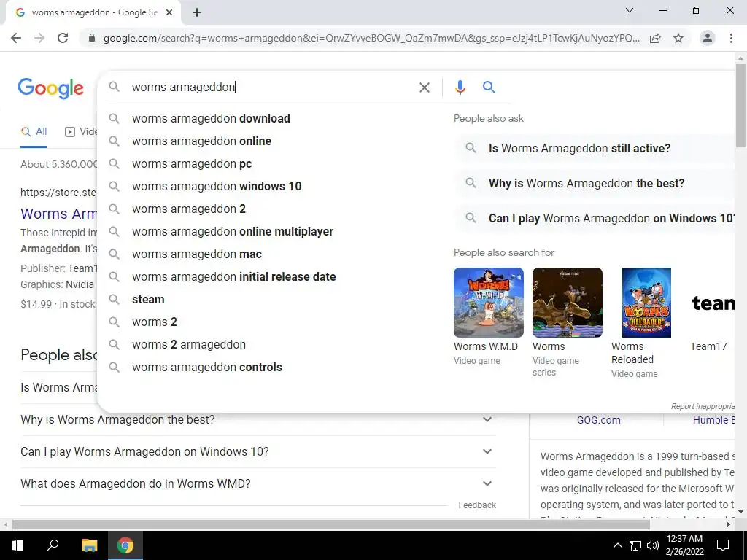The width and height of the screenshot is (747, 560).
Task: Expand What does Armageddon do in Worms WMD? chevron
Action: 487,483
